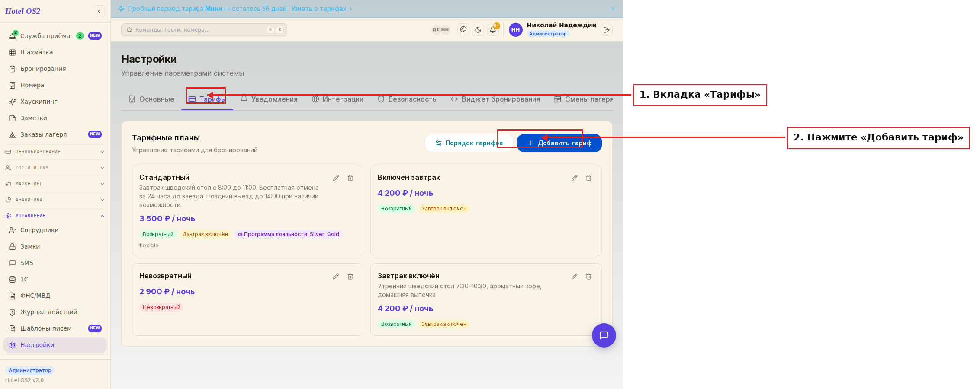Edit the Стандартный tariff with pencil icon

[x=336, y=178]
